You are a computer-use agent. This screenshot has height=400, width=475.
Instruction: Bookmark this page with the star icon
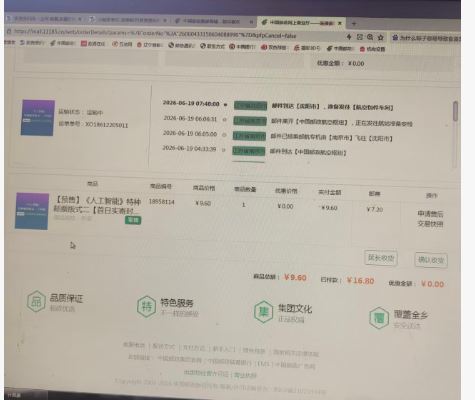pos(381,37)
